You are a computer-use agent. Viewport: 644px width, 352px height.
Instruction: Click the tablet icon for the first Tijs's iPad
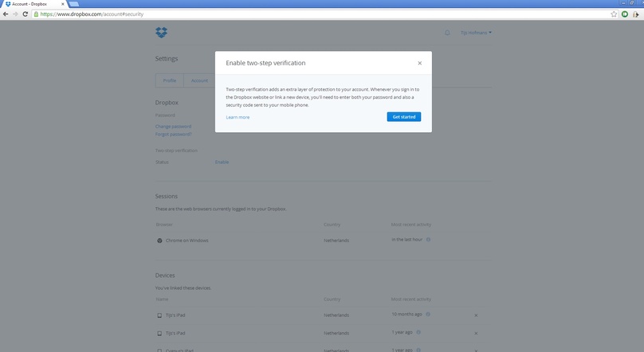pos(159,315)
